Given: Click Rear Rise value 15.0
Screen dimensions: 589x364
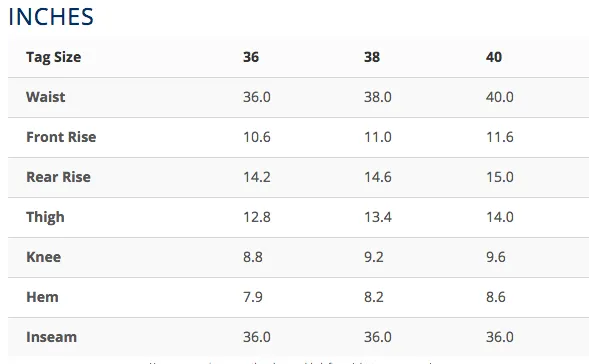Looking at the screenshot, I should click(500, 177).
